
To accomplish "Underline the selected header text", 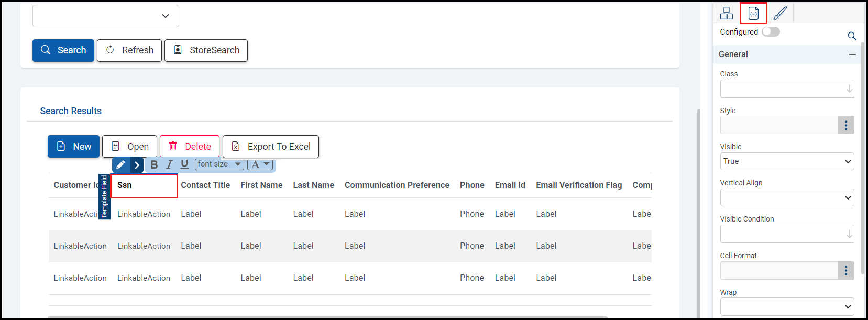I will click(x=184, y=164).
